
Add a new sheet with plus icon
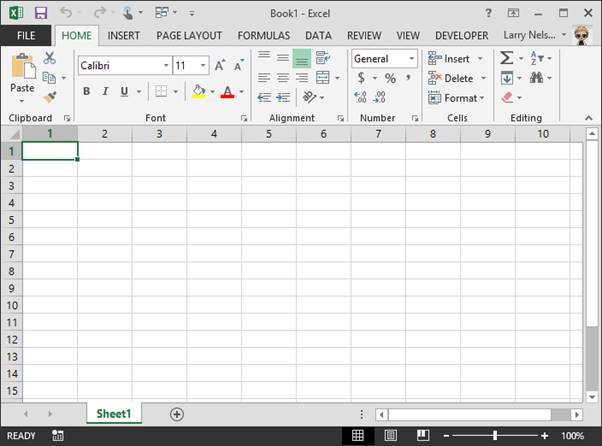coord(177,414)
